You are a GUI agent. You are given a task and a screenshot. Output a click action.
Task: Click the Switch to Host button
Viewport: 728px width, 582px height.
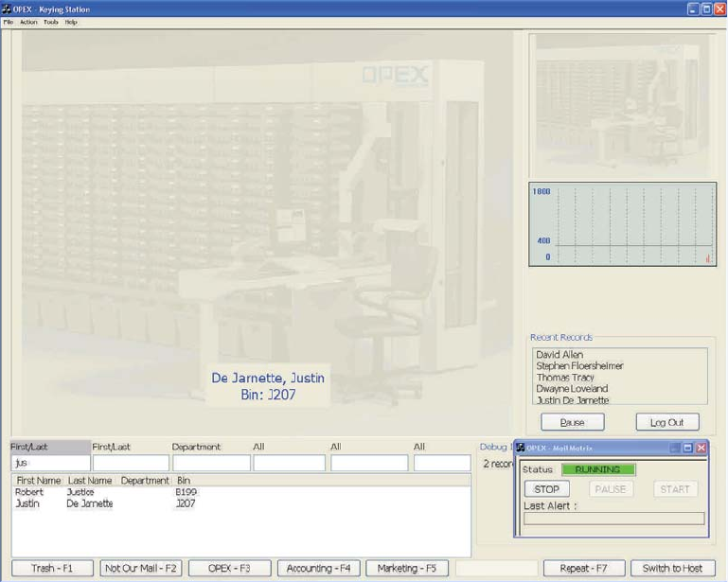pyautogui.click(x=672, y=568)
